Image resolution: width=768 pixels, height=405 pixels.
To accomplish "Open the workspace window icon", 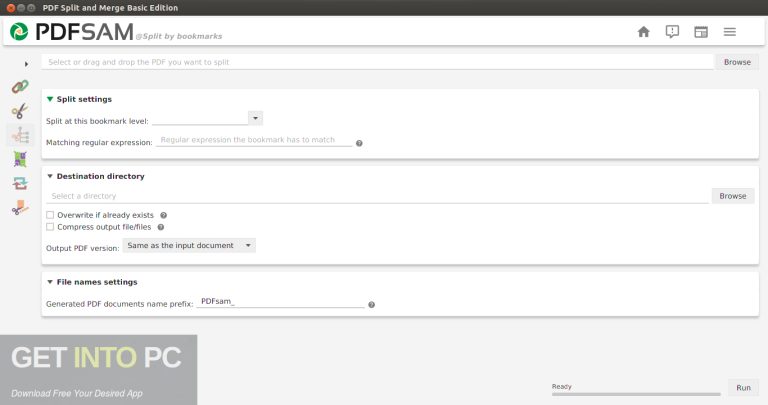I will click(x=701, y=32).
